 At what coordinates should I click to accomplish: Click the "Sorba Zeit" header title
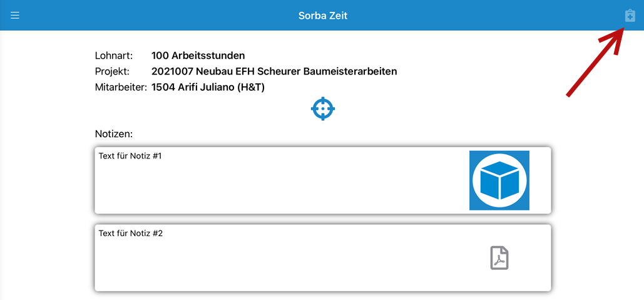[323, 16]
